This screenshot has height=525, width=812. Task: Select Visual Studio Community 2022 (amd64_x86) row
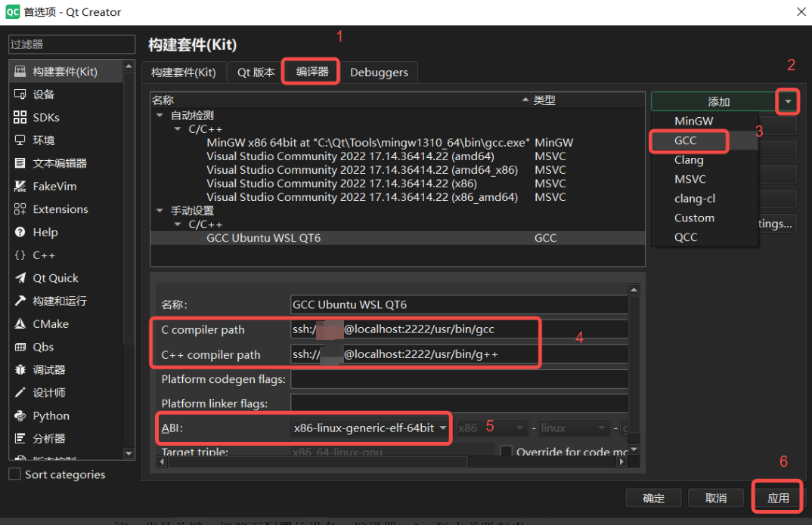click(397, 170)
